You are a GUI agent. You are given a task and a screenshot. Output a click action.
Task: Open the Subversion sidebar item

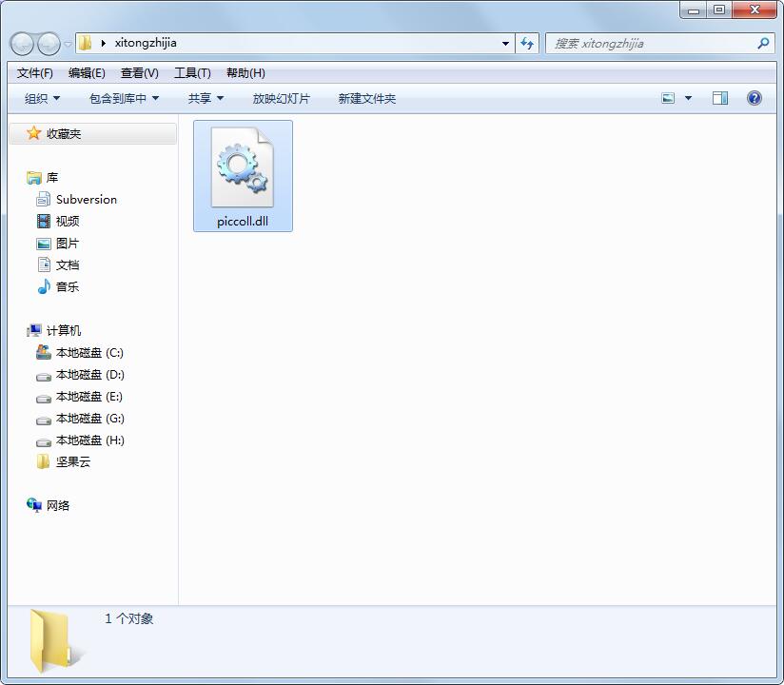(x=86, y=199)
